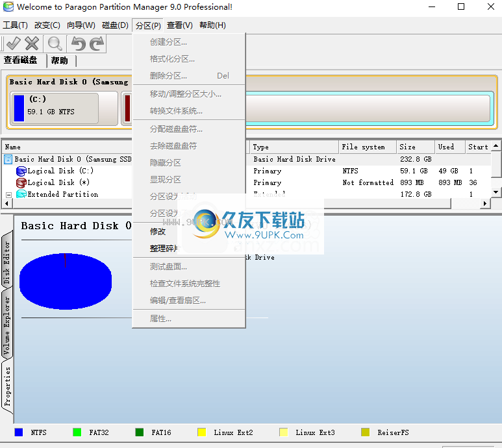
Task: Switch to the 查看磁盘 tab
Action: [21, 60]
